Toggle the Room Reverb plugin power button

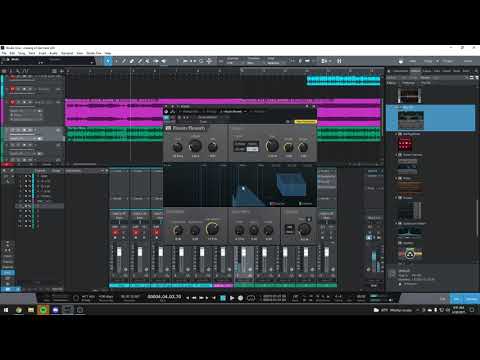[166, 117]
